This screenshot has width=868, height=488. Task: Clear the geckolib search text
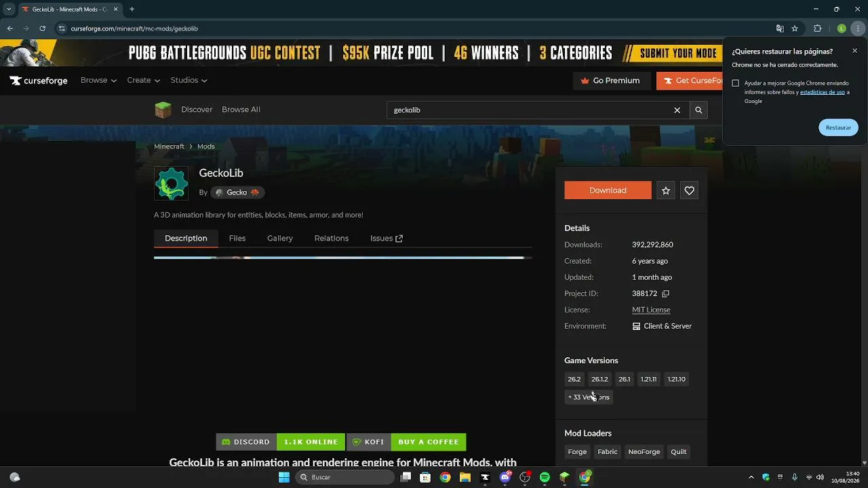[x=677, y=110]
